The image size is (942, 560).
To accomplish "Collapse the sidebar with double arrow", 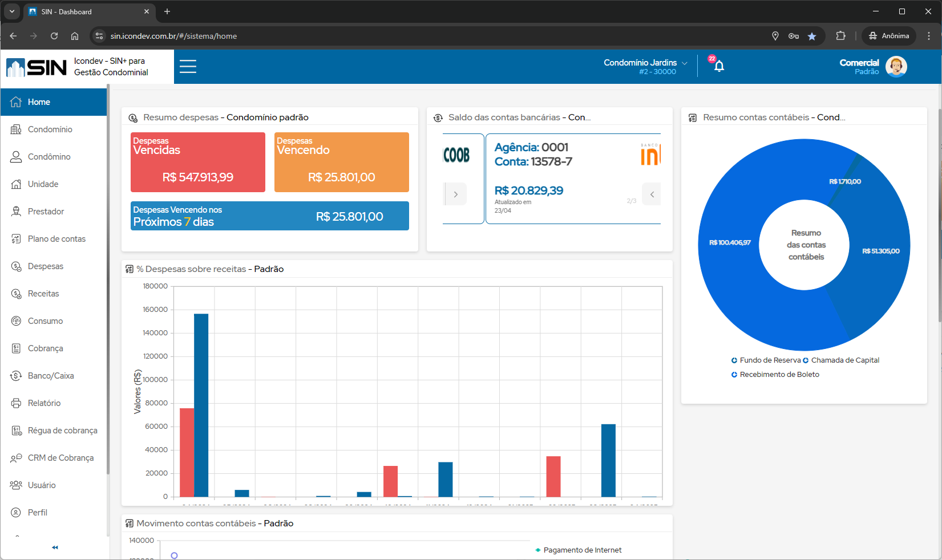I will (55, 547).
